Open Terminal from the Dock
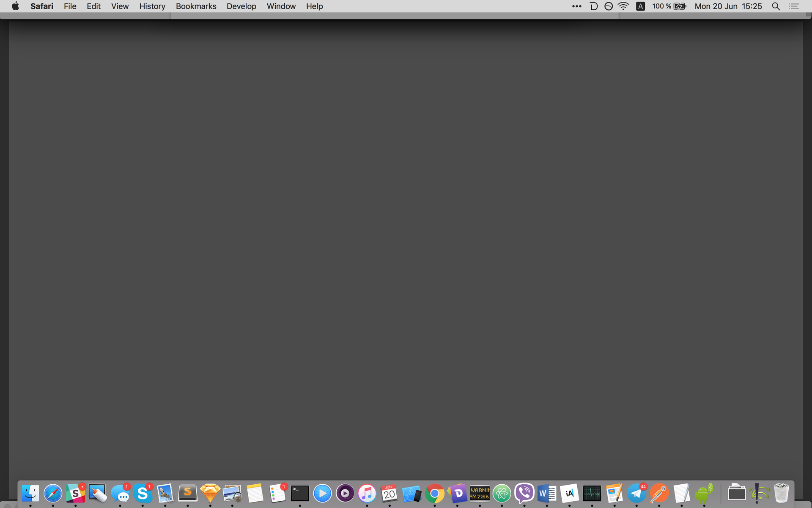 300,493
